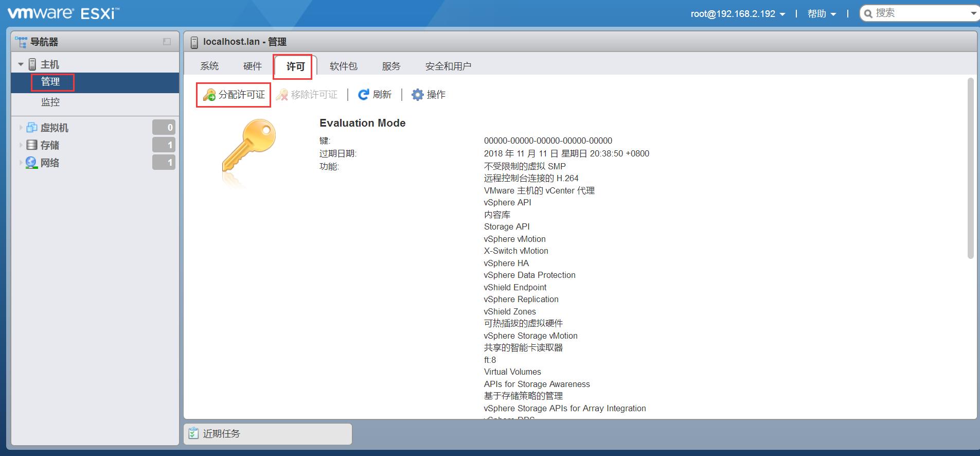
Task: Click feature APIs for Storage Awareness
Action: (537, 384)
